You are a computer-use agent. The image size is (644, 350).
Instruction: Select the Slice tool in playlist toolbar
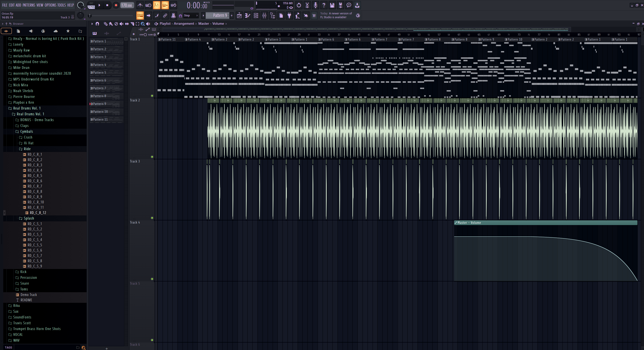tap(132, 24)
